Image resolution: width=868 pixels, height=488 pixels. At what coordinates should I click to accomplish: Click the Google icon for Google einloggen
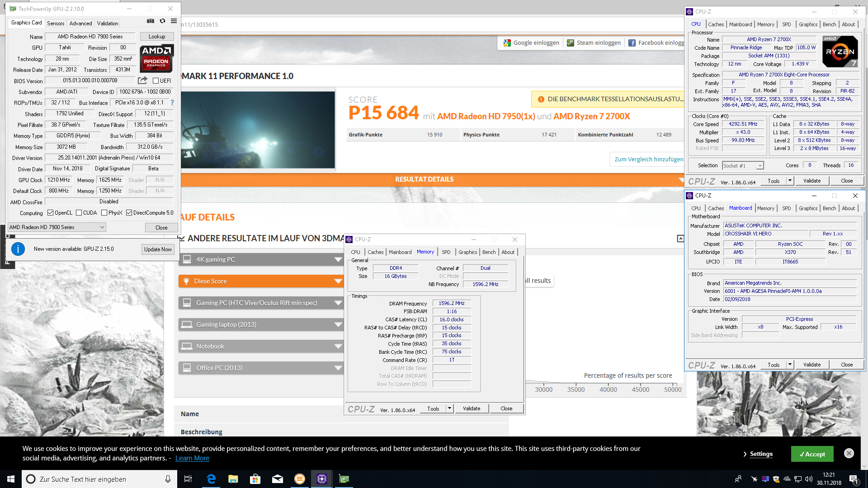pos(507,42)
